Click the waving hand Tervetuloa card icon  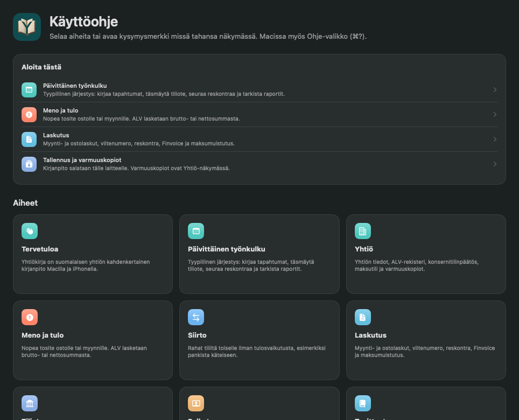pyautogui.click(x=30, y=231)
